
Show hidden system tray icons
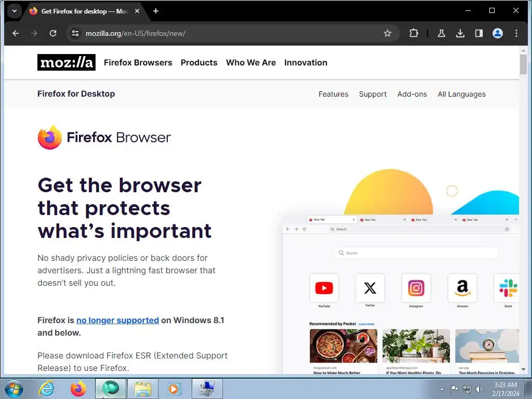[x=442, y=389]
